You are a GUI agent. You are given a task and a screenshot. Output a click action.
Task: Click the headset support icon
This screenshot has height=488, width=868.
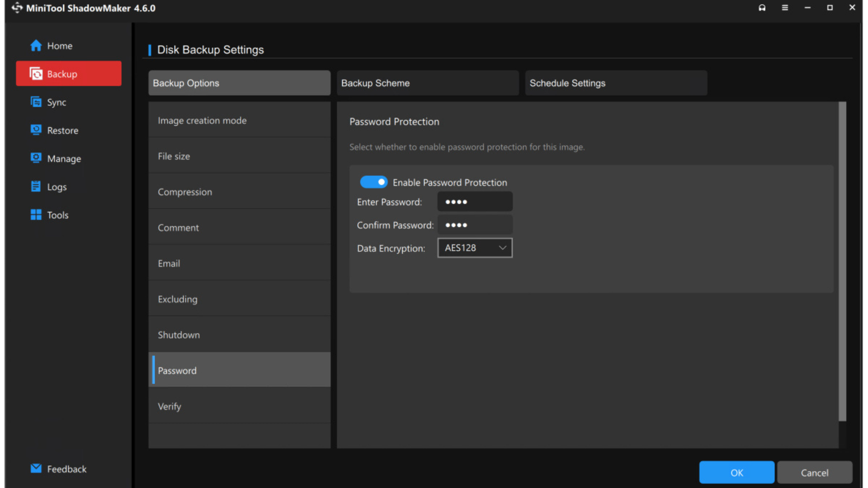[762, 8]
